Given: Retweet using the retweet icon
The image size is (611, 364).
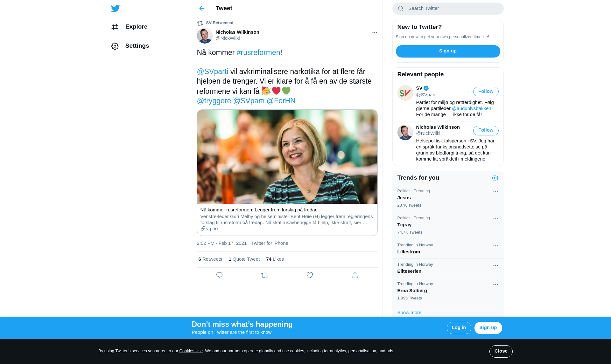Looking at the screenshot, I should pyautogui.click(x=264, y=275).
